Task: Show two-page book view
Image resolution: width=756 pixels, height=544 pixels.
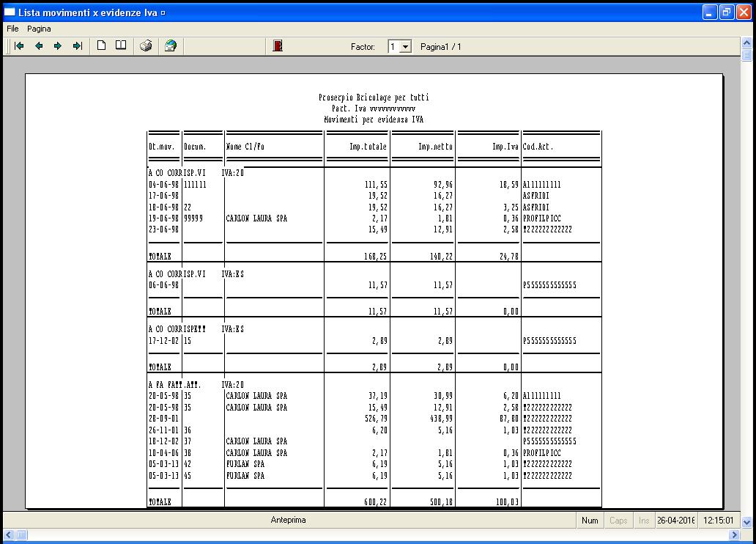Action: pos(121,45)
